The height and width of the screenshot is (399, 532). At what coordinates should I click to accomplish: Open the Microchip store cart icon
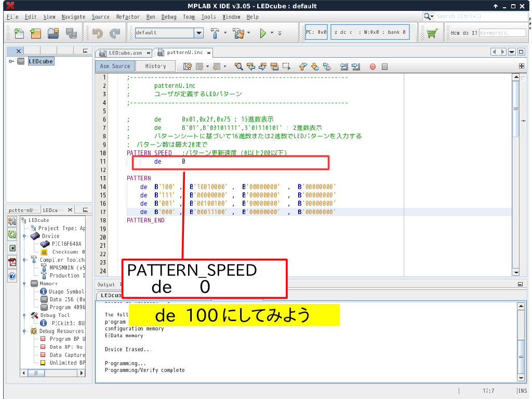click(432, 33)
